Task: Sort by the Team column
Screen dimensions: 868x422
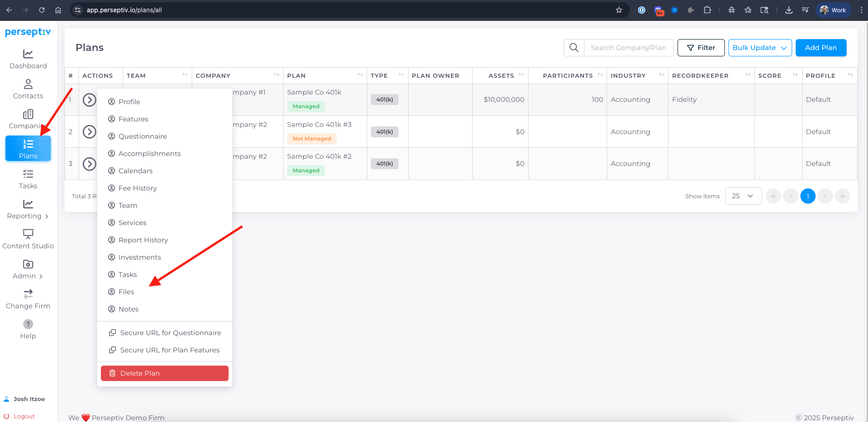Action: click(185, 75)
